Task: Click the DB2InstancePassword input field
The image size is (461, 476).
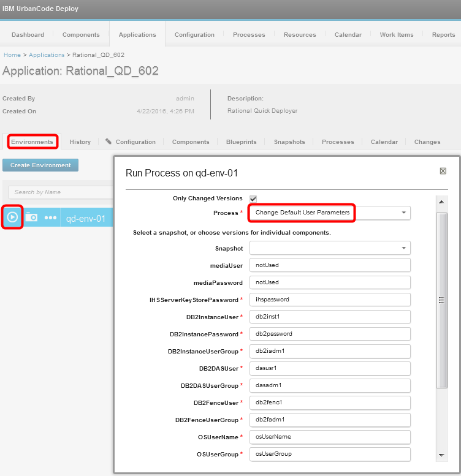Action: click(x=329, y=334)
